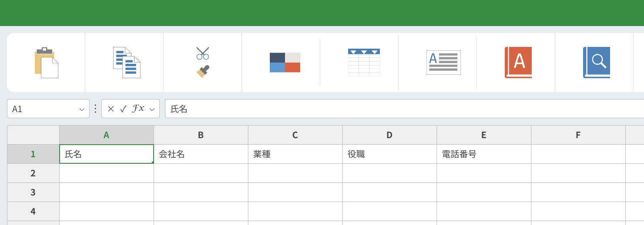Click the insert function Fx button
The width and height of the screenshot is (644, 225).
click(138, 109)
